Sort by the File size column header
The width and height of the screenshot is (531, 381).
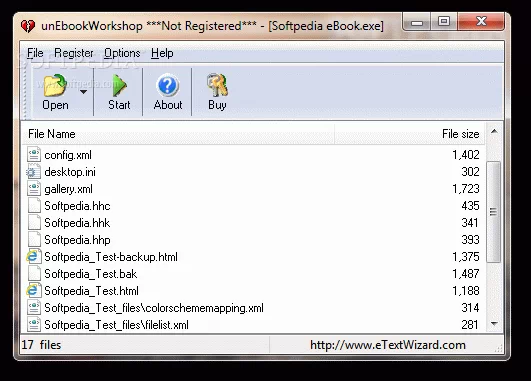click(410, 134)
